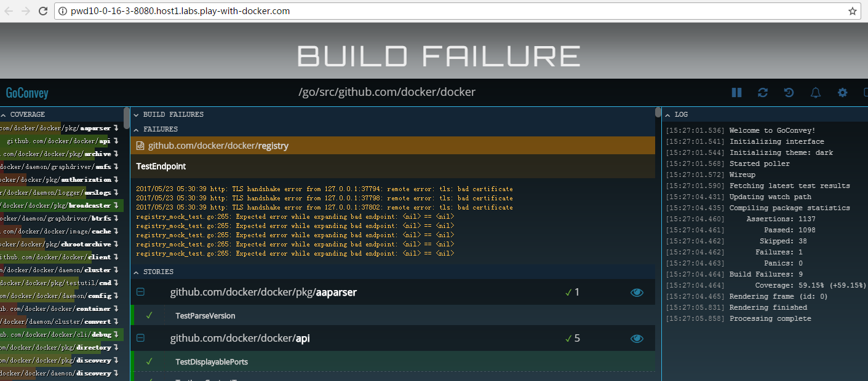
Task: Select the TestEndpoint failure name
Action: (x=161, y=167)
